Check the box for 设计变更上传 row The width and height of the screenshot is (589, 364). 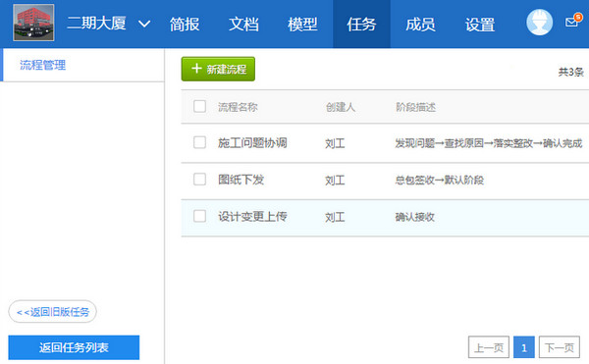click(200, 216)
